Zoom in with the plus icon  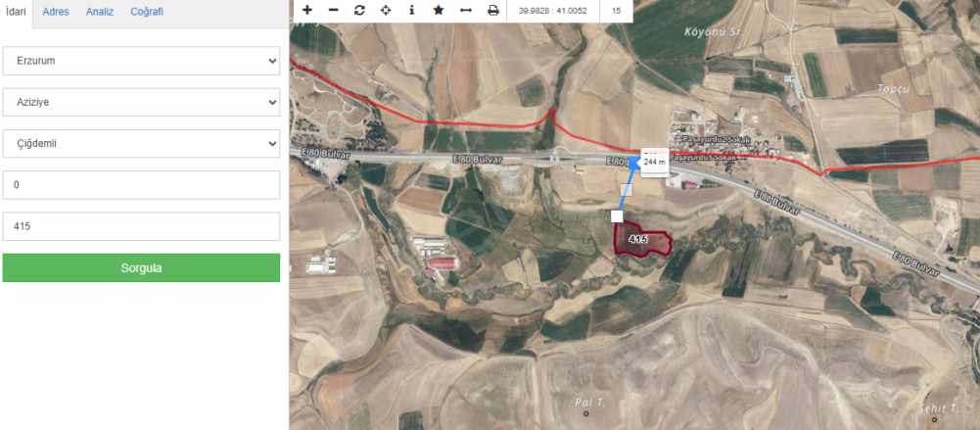pos(306,10)
